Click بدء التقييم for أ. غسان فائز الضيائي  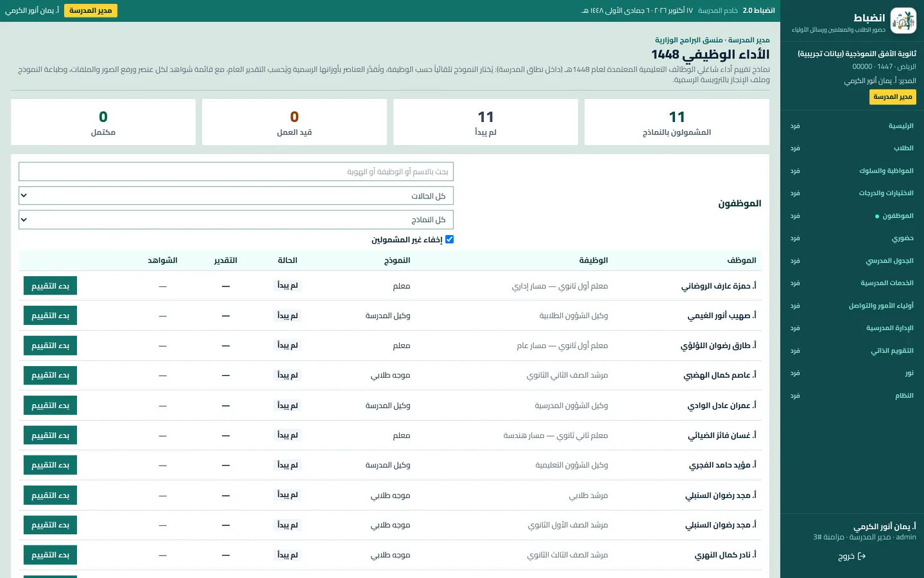50,435
